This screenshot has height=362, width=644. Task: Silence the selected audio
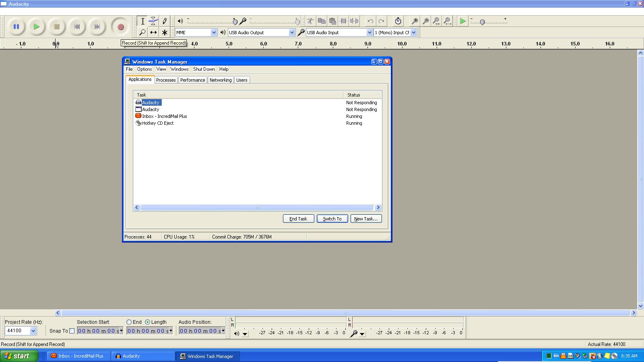(x=354, y=21)
